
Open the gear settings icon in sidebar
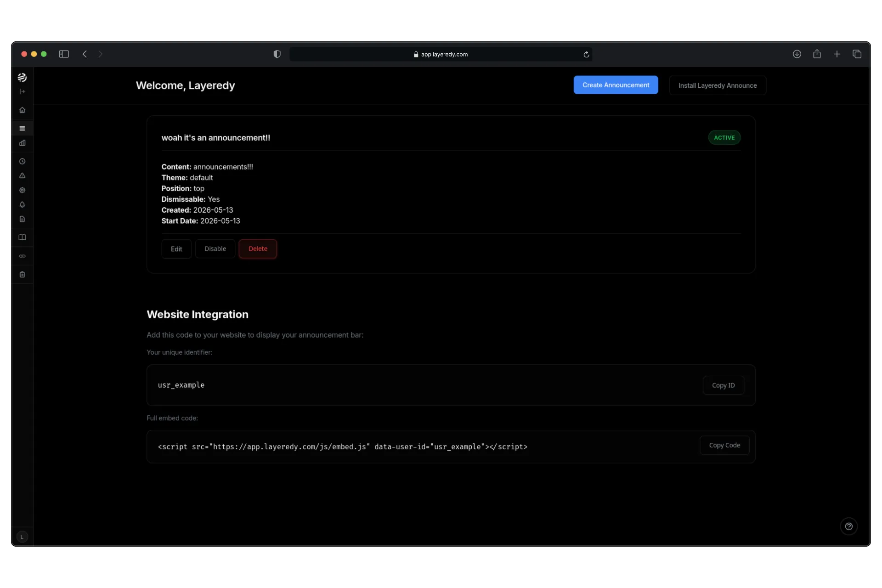[x=22, y=190]
